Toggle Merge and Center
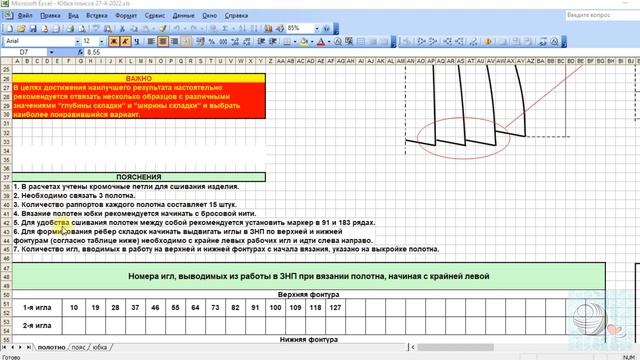 tap(186, 42)
